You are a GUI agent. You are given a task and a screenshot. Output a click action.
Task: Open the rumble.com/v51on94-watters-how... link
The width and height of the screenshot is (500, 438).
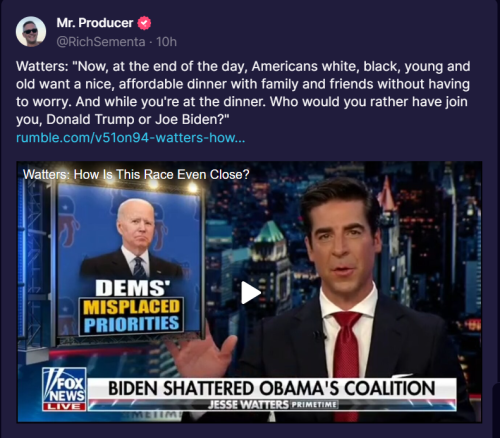pyautogui.click(x=130, y=137)
